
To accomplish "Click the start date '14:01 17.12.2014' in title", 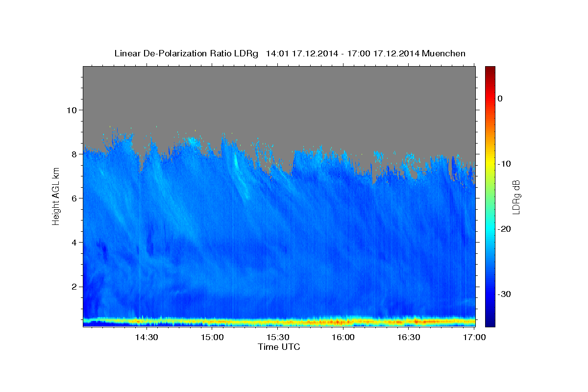I will [x=301, y=53].
